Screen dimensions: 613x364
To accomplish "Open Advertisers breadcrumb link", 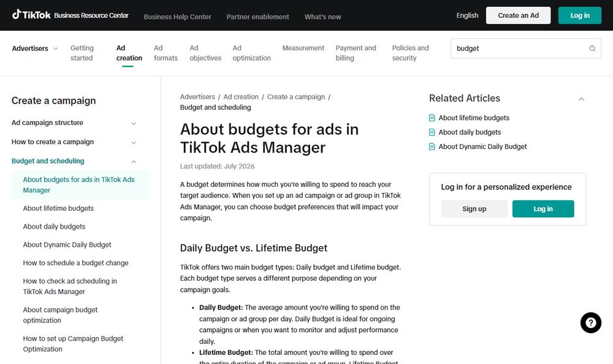I will [197, 97].
